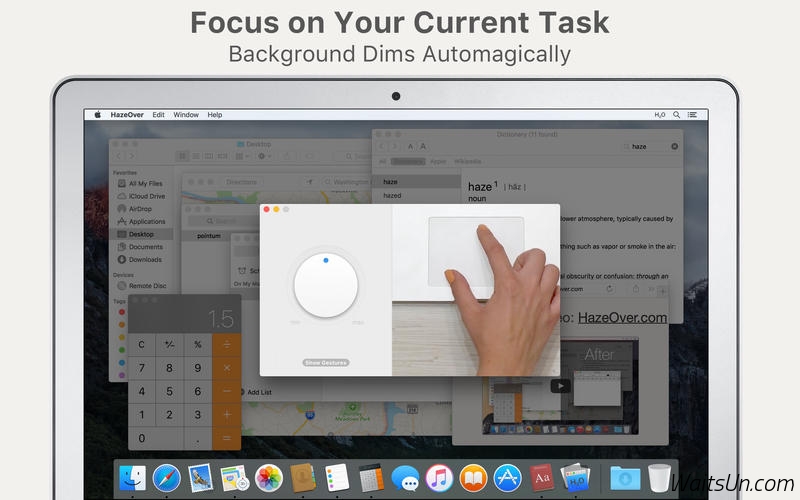Select the haze entry in Dictionary list
The height and width of the screenshot is (500, 800).
[x=417, y=182]
